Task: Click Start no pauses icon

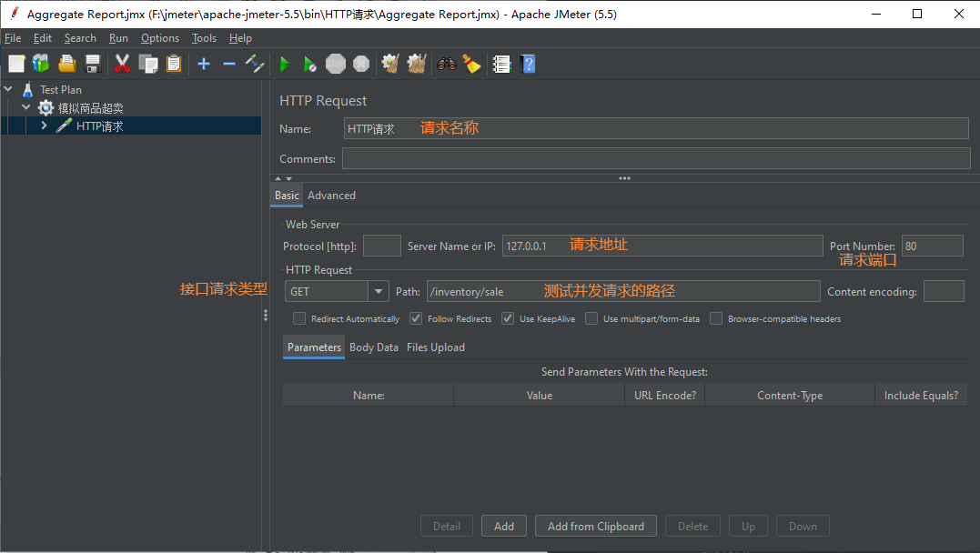Action: point(310,64)
